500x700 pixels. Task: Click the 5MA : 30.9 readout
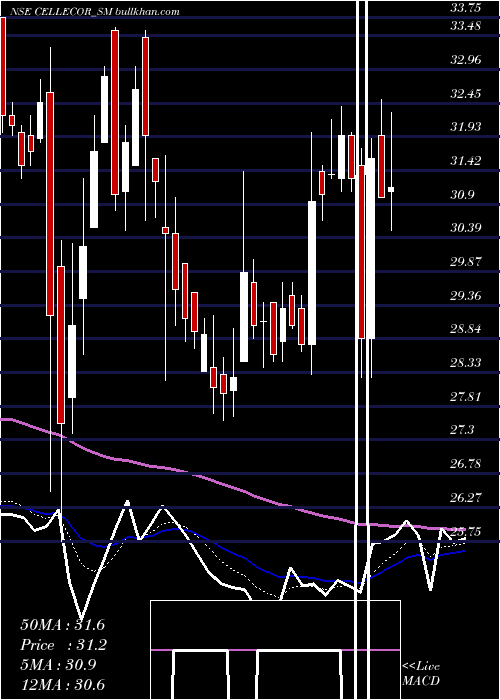point(58,665)
